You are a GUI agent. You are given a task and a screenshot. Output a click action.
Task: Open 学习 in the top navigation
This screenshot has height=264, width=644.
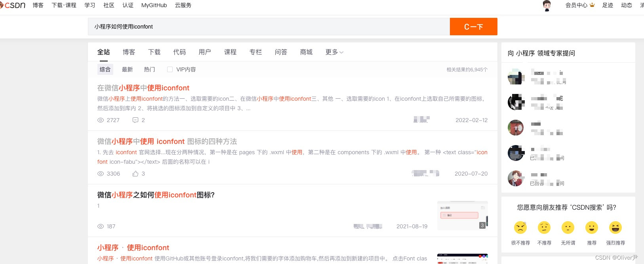click(90, 5)
